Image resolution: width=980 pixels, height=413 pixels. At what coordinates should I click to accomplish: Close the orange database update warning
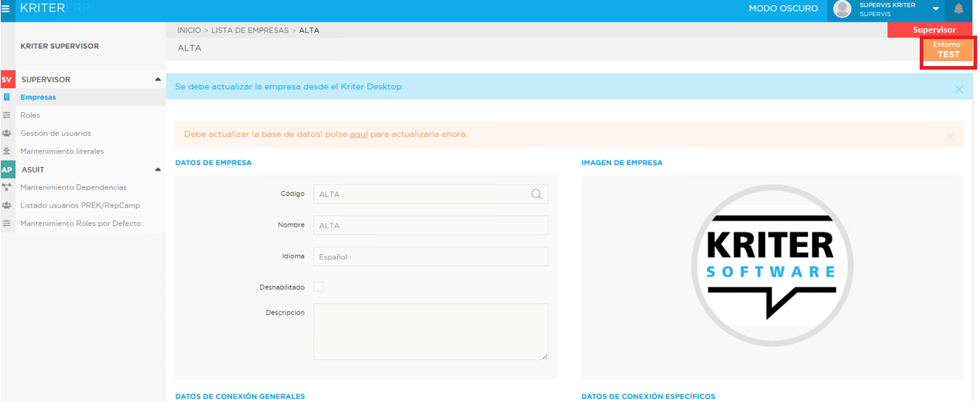point(950,136)
